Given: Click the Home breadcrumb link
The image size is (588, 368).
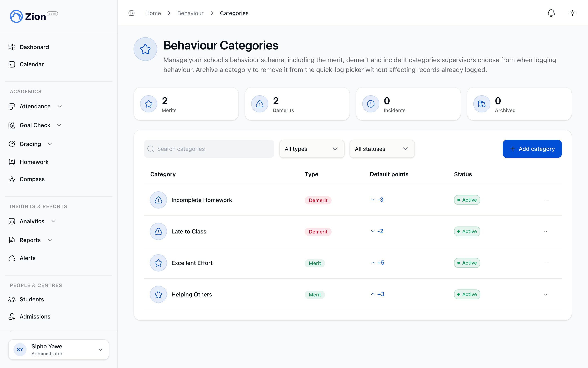Looking at the screenshot, I should click(x=153, y=13).
